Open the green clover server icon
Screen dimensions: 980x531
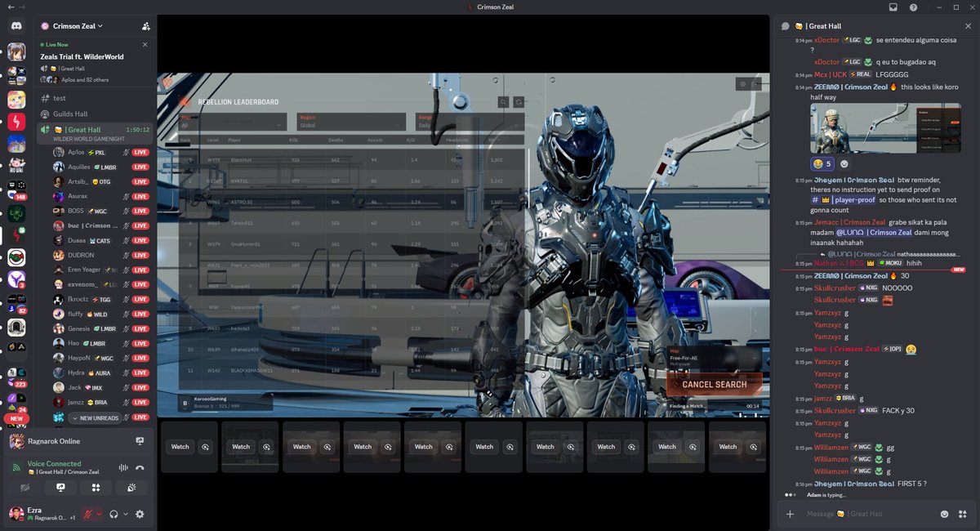click(16, 213)
